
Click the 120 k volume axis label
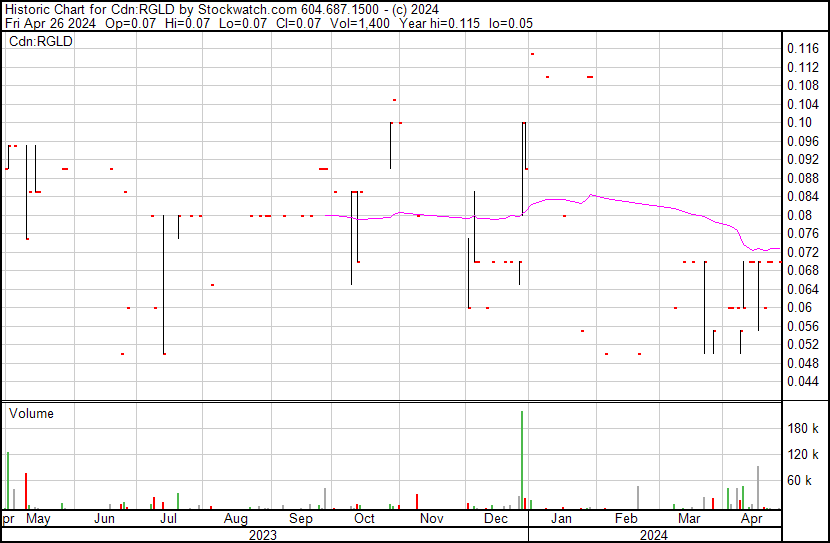(x=803, y=454)
